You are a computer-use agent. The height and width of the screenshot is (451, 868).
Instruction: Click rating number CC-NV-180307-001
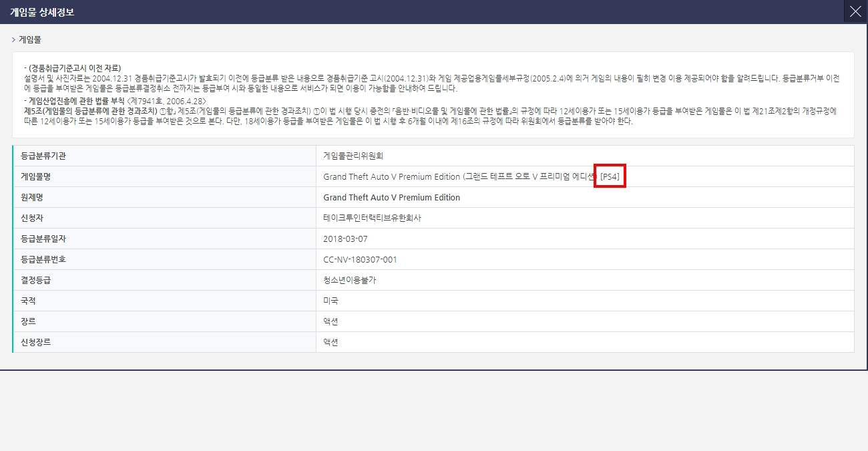coord(360,260)
